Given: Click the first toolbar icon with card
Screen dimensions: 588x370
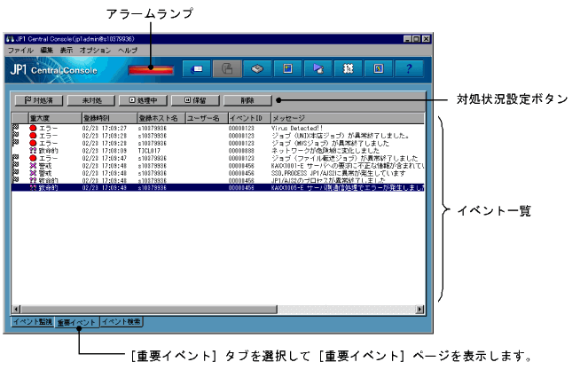Looking at the screenshot, I should [197, 68].
